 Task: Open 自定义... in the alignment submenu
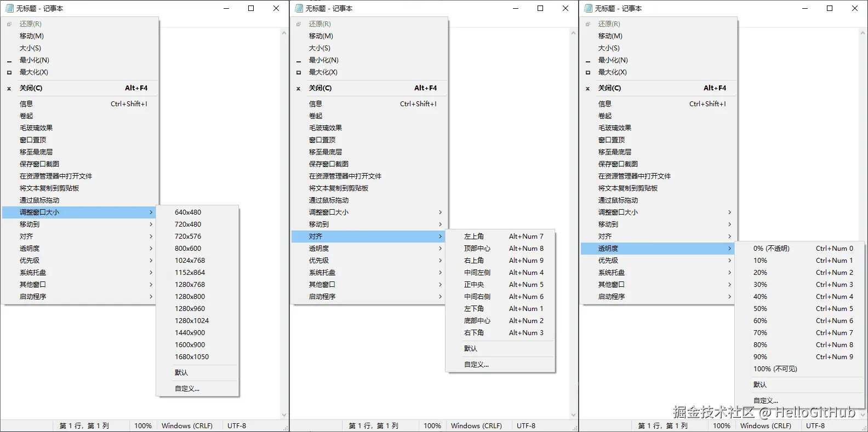coord(501,365)
